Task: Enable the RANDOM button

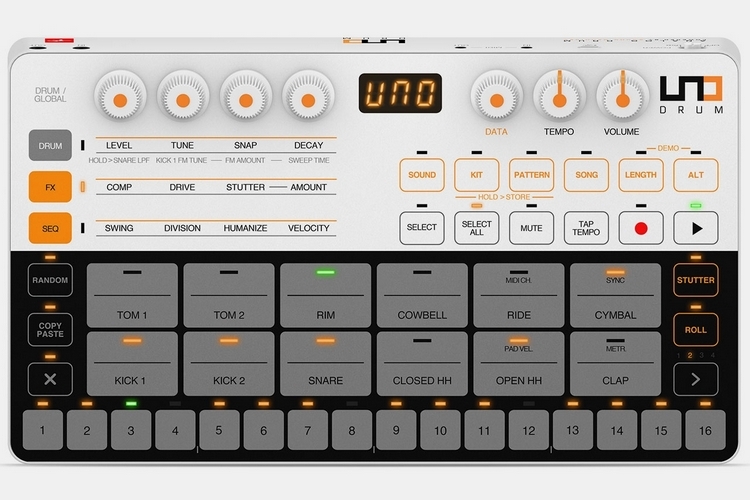Action: tap(50, 280)
